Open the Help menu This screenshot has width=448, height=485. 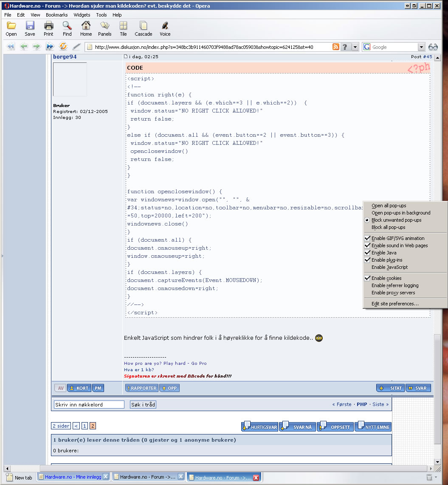point(117,15)
